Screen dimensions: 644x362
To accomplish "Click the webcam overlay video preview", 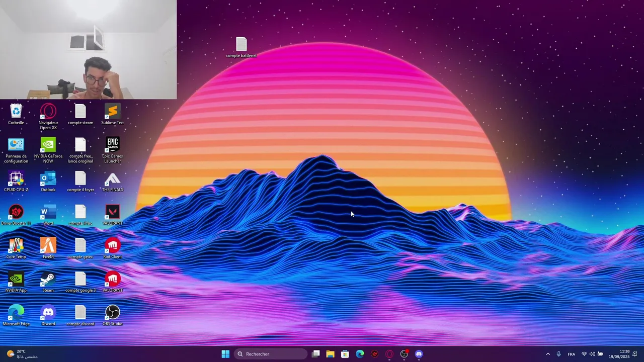I will tap(88, 50).
